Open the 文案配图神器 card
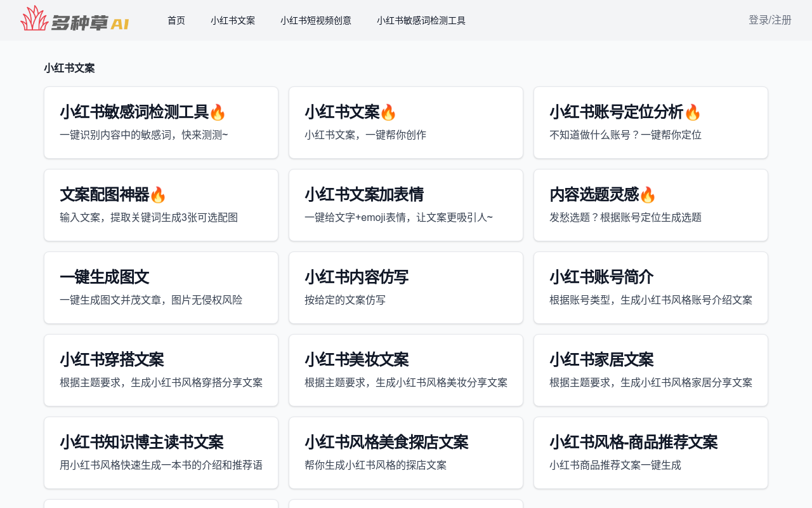Viewport: 812px width, 508px height. coord(161,205)
